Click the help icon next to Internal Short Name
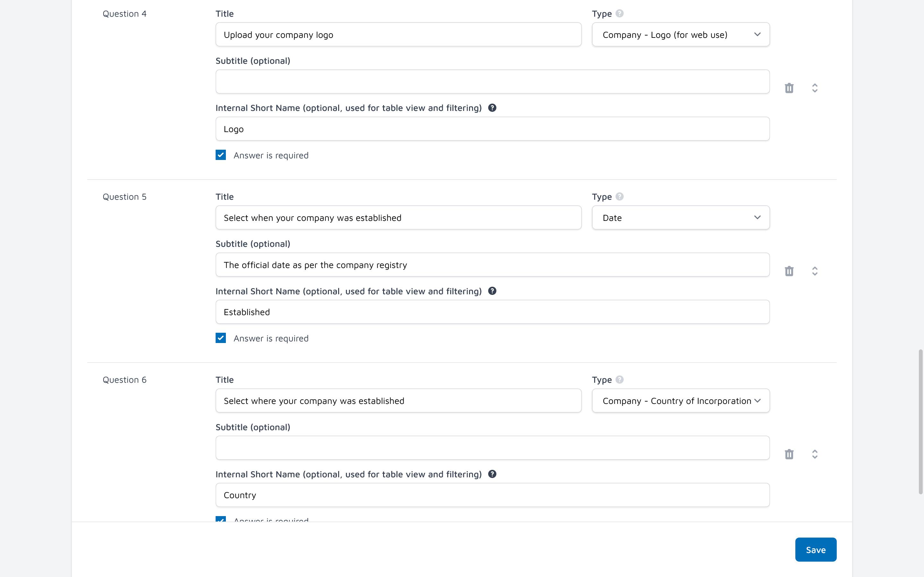The image size is (924, 577). tap(492, 108)
